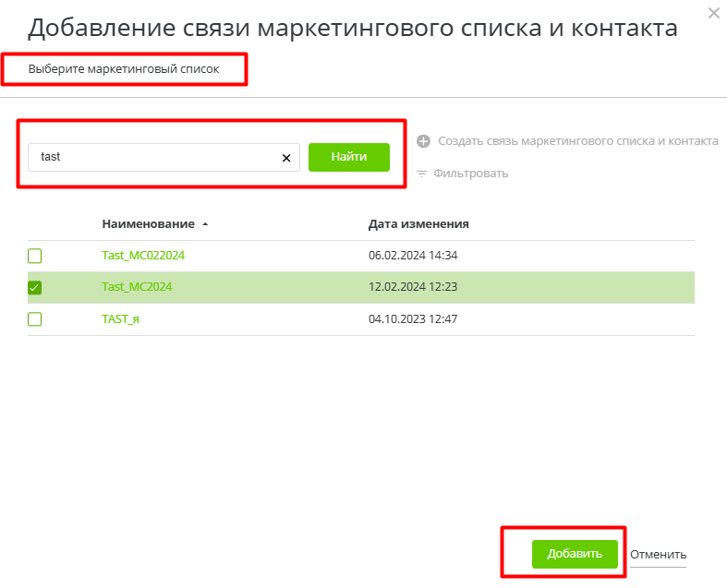Screen dimensions: 727x588
Task: Sort by the Наименование column header
Action: [x=148, y=224]
